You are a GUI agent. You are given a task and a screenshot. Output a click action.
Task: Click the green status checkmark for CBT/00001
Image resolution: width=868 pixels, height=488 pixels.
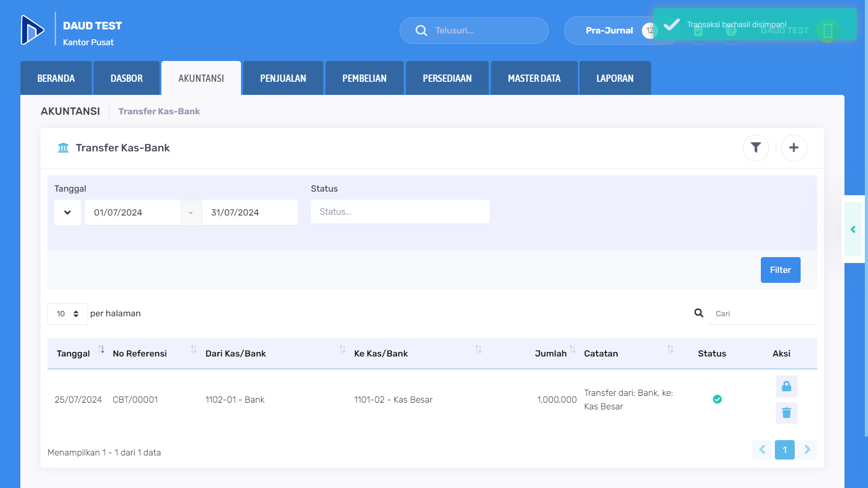click(717, 399)
